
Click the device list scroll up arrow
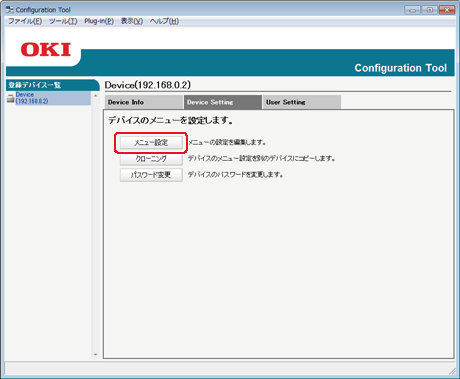click(96, 96)
